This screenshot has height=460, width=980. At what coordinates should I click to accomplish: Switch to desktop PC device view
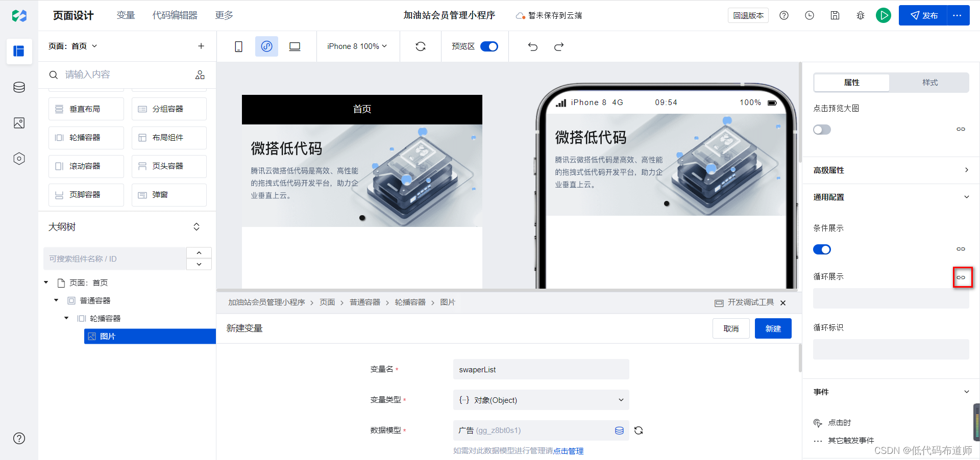coord(295,46)
